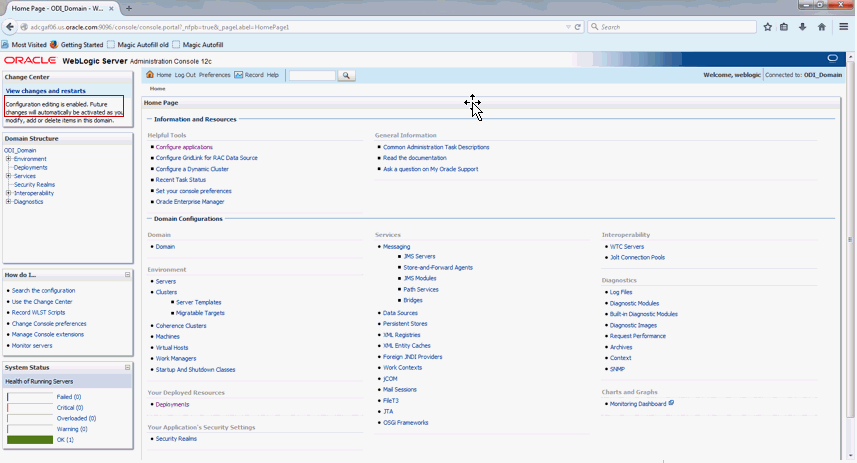This screenshot has height=463, width=857.
Task: Open Coherence Clusters link
Action: tap(181, 326)
